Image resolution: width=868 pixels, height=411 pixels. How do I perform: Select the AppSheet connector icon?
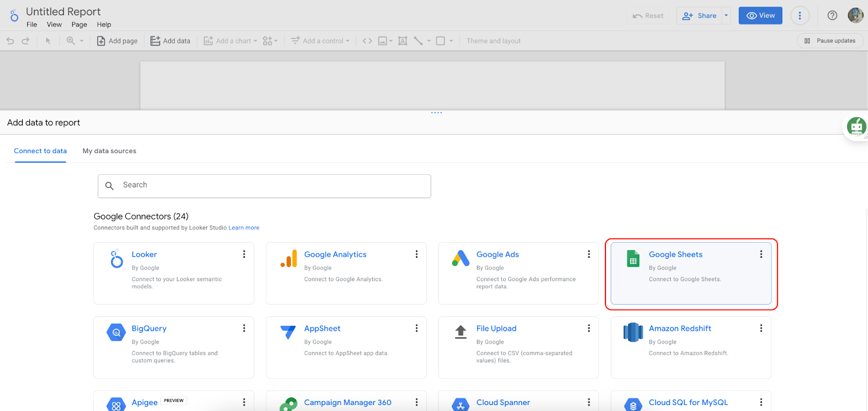point(288,332)
